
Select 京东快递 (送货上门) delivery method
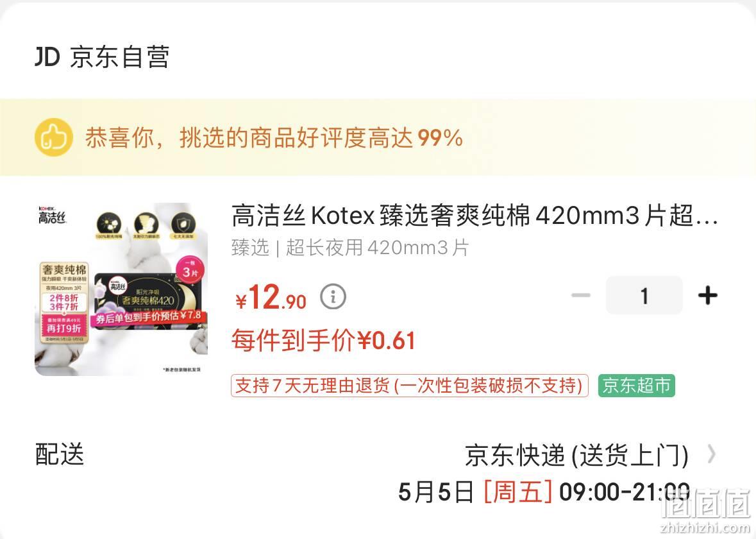click(576, 455)
